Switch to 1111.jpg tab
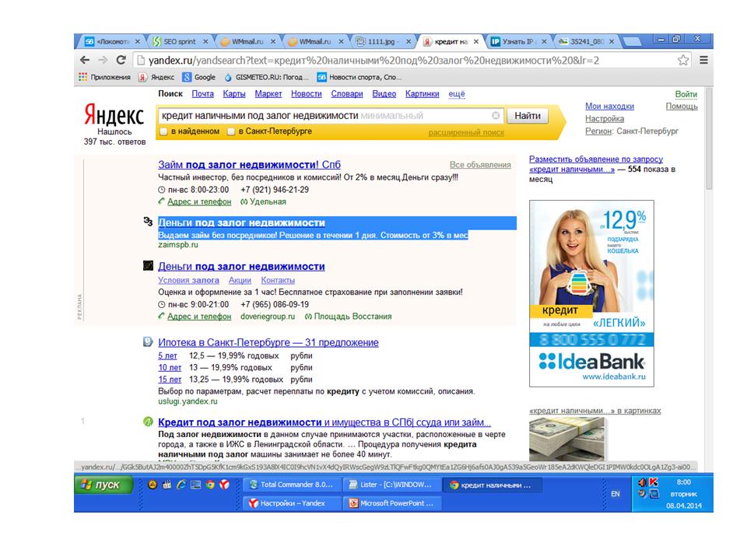747x560 pixels. click(383, 42)
